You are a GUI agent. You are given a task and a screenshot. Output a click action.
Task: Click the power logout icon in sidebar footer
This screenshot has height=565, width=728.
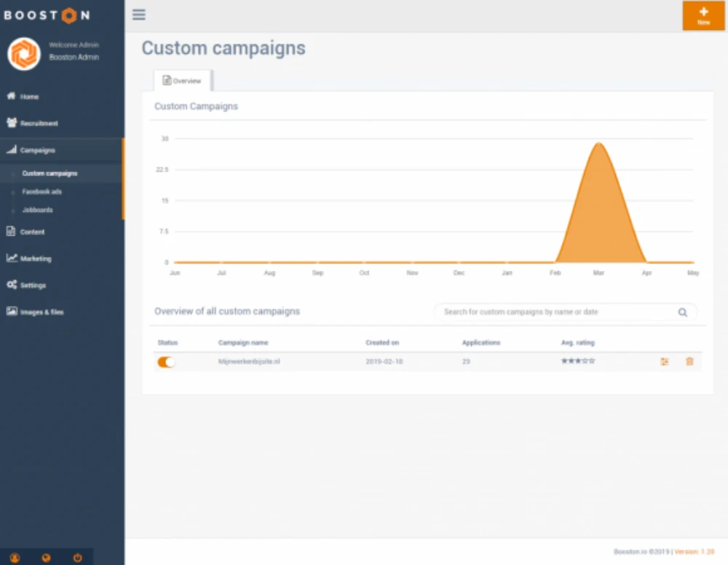point(78,558)
